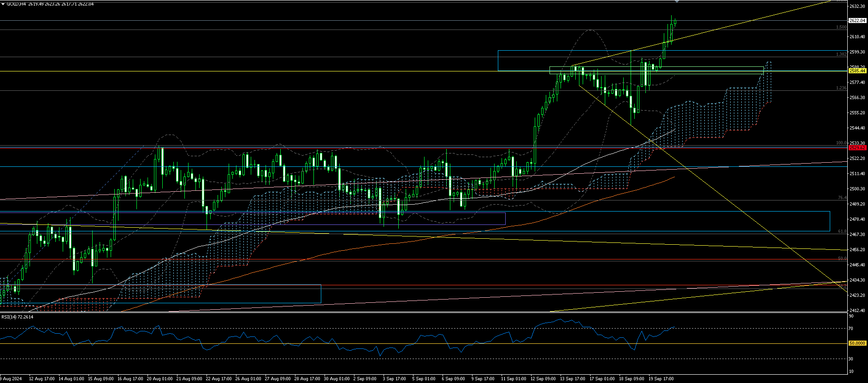
Task: Click the 2555.20 price scale label
Action: 857,113
